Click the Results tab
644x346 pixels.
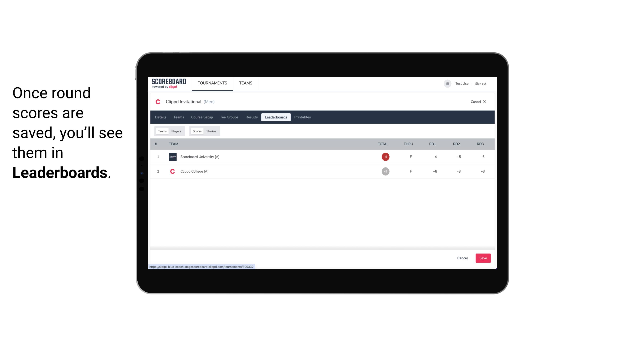(x=251, y=117)
